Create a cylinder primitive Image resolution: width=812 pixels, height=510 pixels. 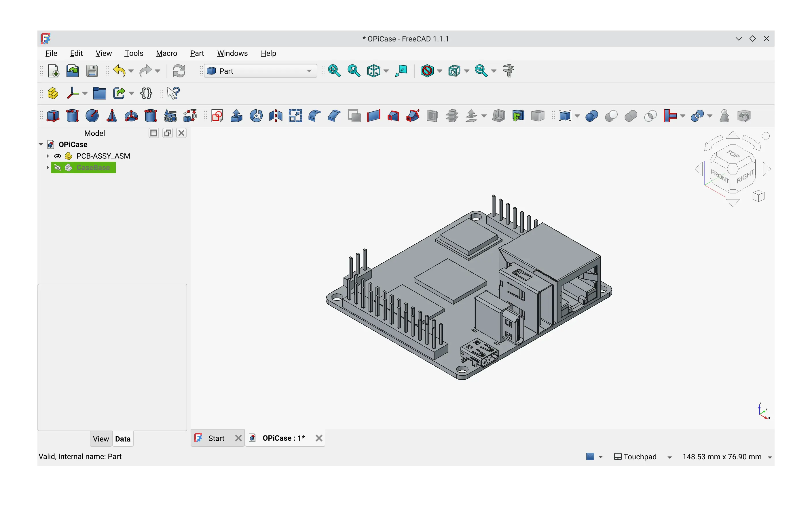tap(73, 116)
